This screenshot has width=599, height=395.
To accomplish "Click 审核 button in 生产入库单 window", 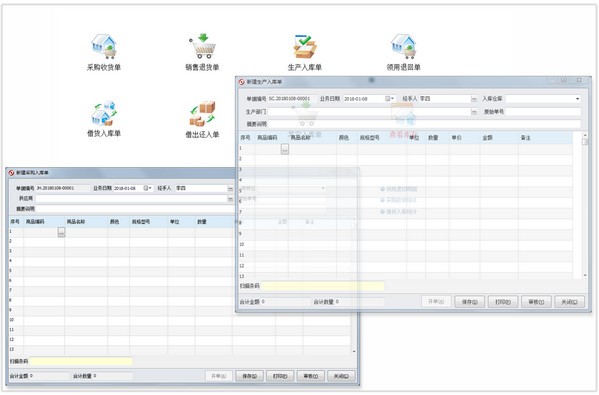I will tap(536, 302).
